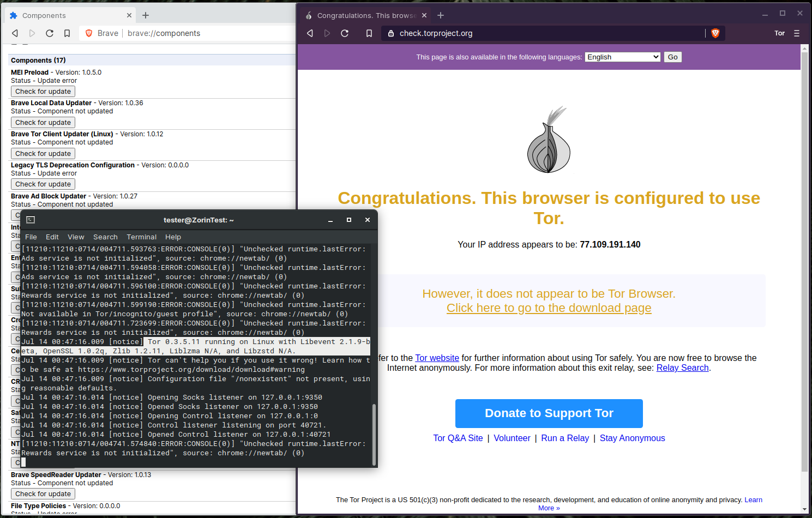
Task: Check for update for Legacy TLS Deprecation Configuration
Action: point(43,184)
